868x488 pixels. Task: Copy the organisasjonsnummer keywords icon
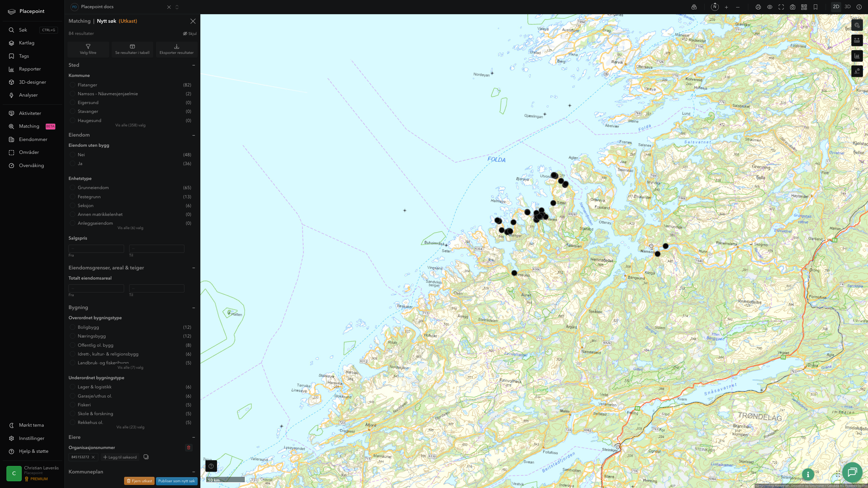tap(146, 457)
